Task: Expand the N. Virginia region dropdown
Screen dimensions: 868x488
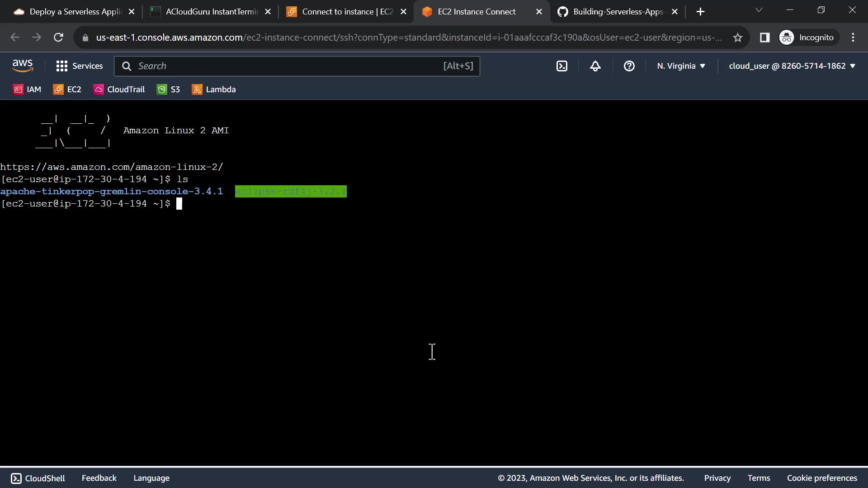Action: click(x=681, y=66)
